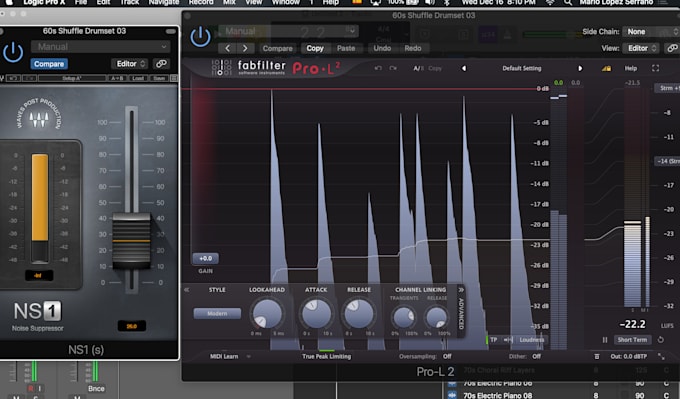This screenshot has height=399, width=680.
Task: Click the FabFilter next preset triangle
Action: tap(580, 68)
